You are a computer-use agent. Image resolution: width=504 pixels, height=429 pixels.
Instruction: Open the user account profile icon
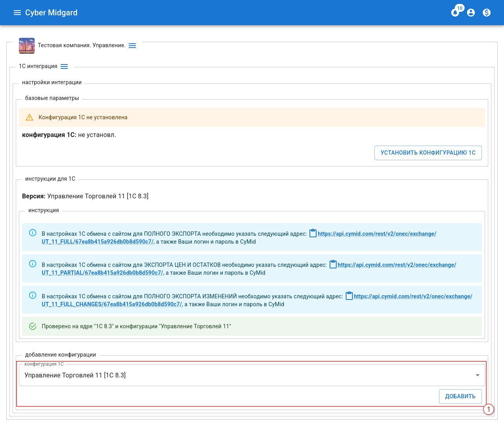click(x=471, y=13)
